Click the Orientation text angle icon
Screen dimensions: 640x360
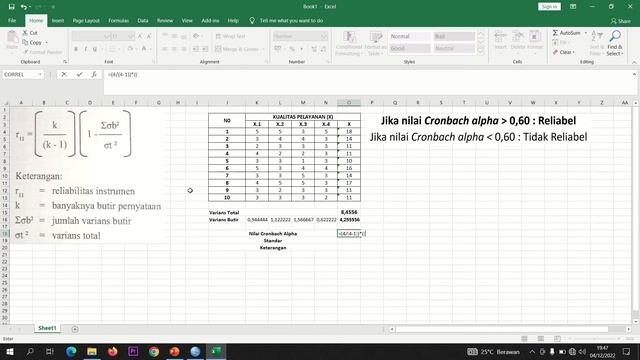[196, 36]
